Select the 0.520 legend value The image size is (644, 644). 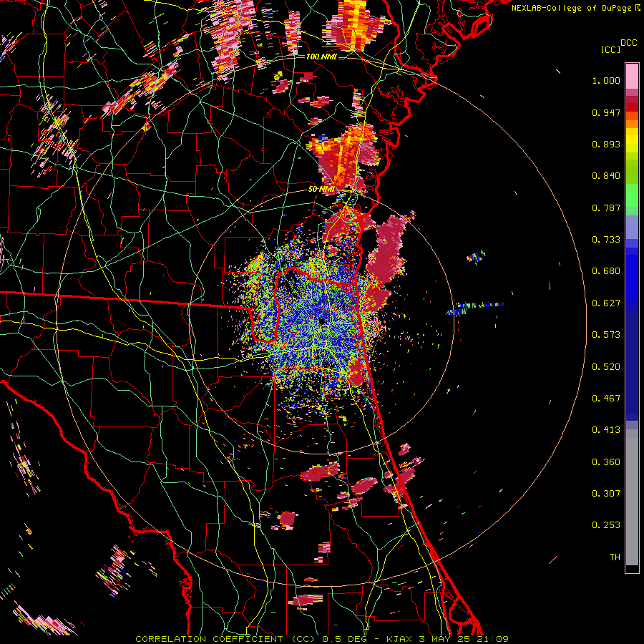tap(606, 367)
